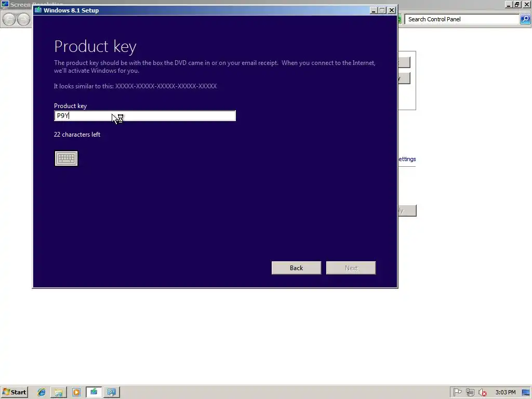Click the partially hidden settings link
The image size is (532, 399).
tap(407, 159)
